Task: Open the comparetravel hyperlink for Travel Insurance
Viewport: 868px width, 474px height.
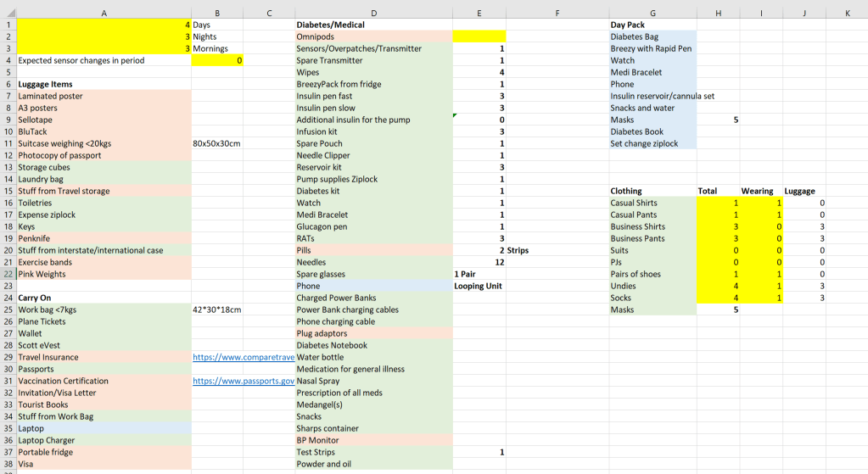Action: 244,357
